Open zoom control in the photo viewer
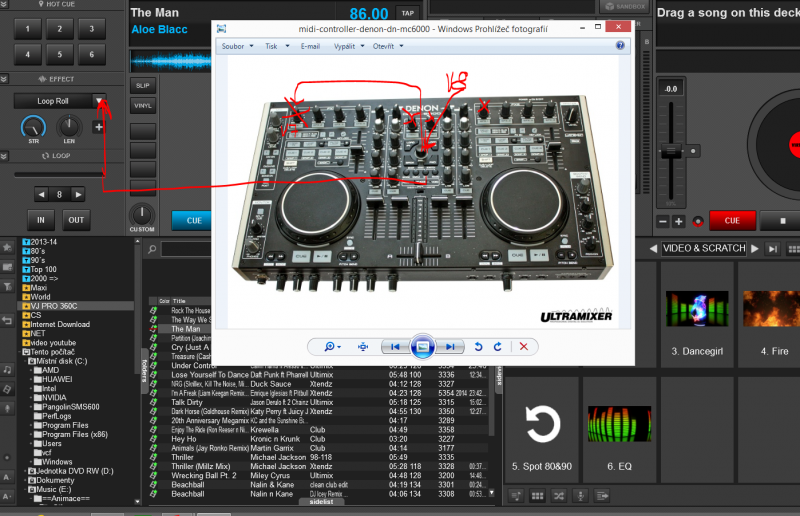 [x=332, y=347]
